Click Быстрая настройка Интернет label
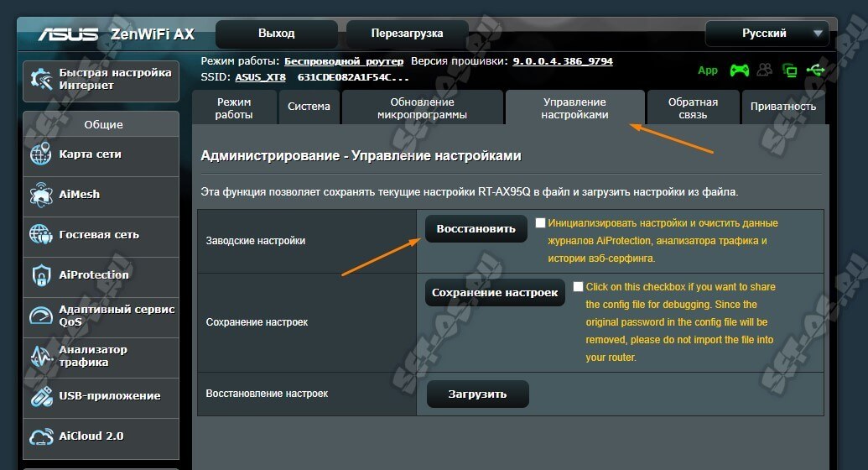The image size is (868, 470). click(x=115, y=79)
